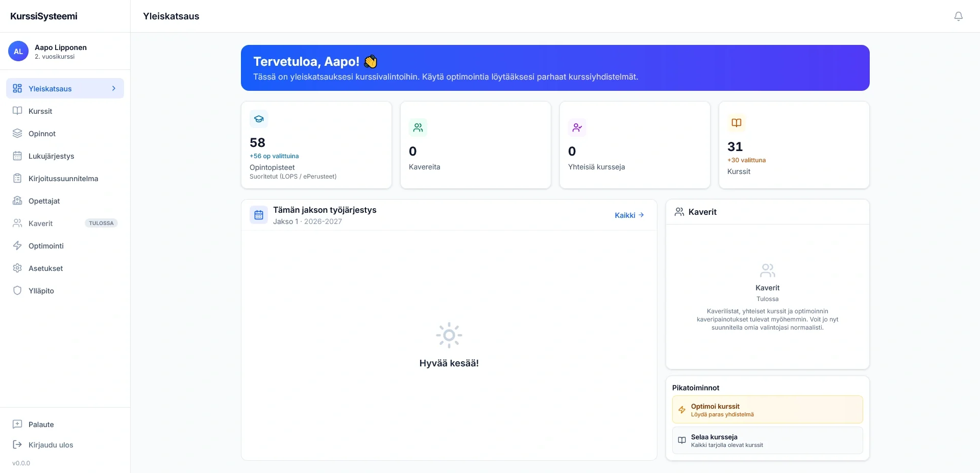Click the 'Pikatoiminnot' heading
Image resolution: width=980 pixels, height=473 pixels.
(696, 388)
